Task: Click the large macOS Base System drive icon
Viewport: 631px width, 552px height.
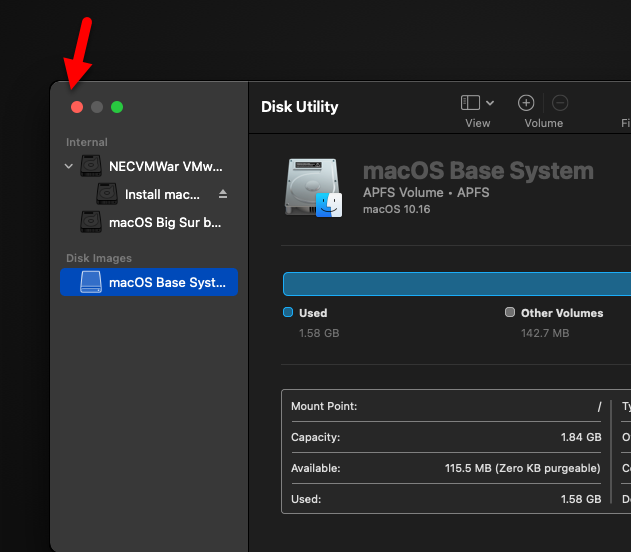Action: click(x=313, y=187)
